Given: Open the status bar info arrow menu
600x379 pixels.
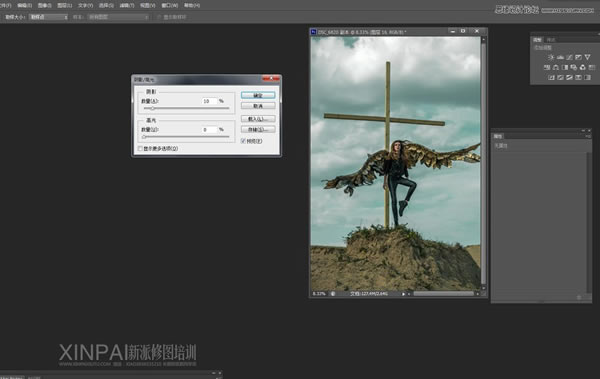Looking at the screenshot, I should 403,294.
